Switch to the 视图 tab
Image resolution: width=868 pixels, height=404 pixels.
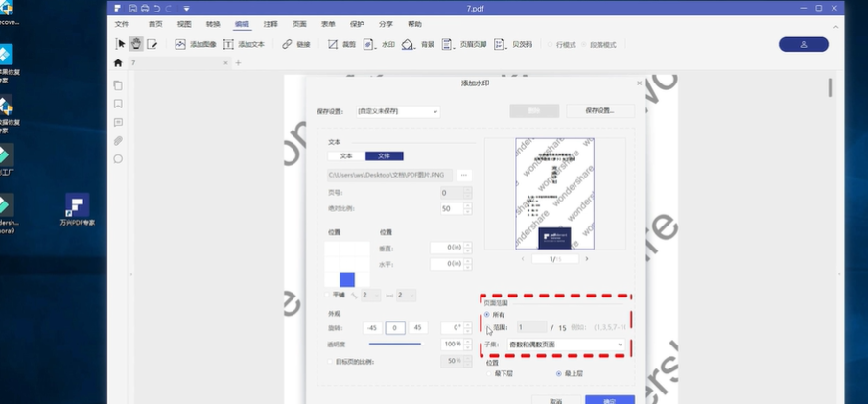[184, 24]
